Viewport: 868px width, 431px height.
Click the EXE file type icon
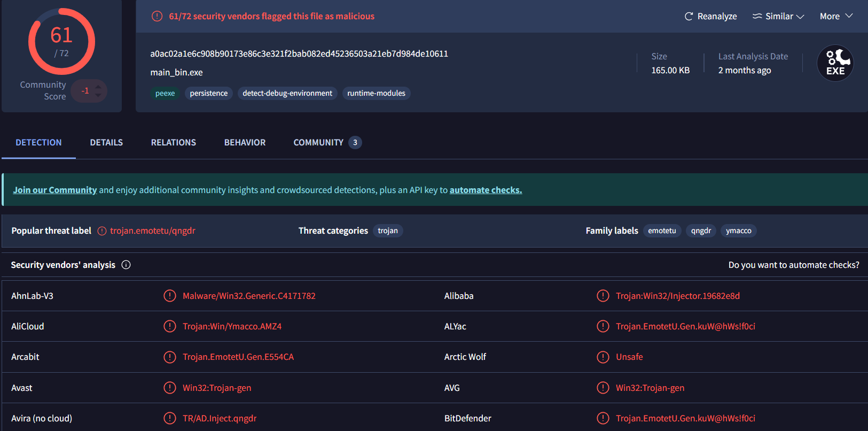[x=835, y=63]
